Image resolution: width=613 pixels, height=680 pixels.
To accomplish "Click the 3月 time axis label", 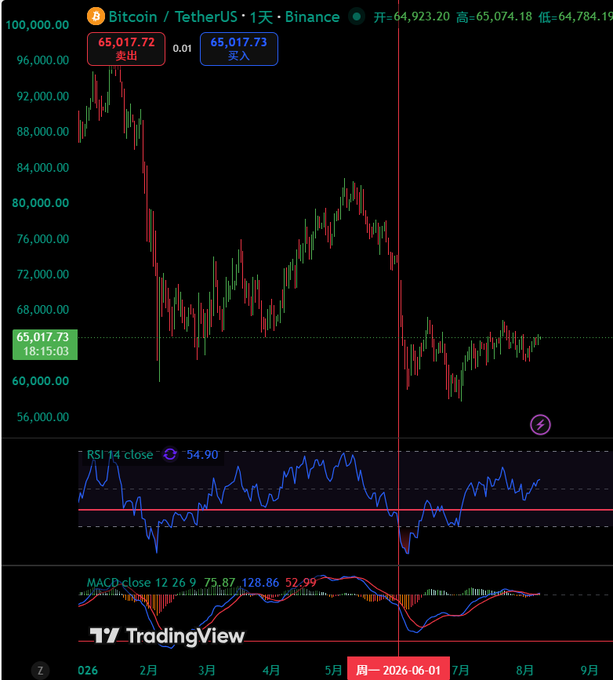I will click(x=207, y=670).
